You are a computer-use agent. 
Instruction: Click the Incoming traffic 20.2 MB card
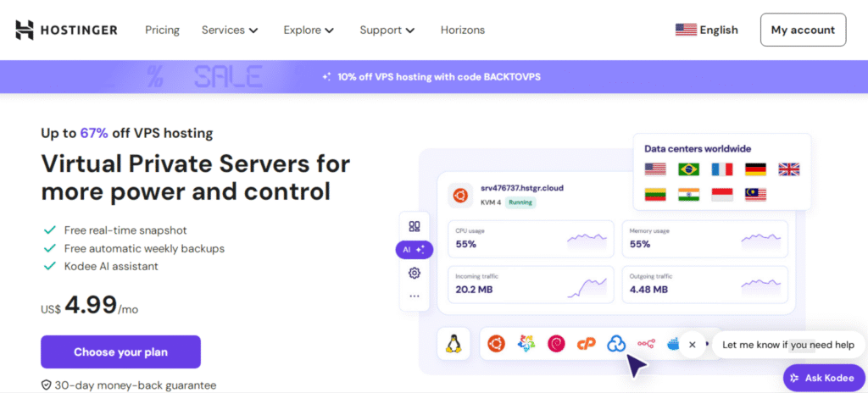pos(531,285)
